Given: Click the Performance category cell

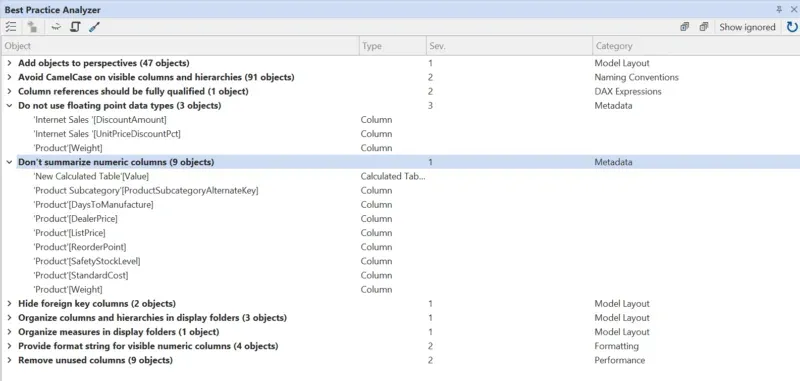Looking at the screenshot, I should coord(619,360).
